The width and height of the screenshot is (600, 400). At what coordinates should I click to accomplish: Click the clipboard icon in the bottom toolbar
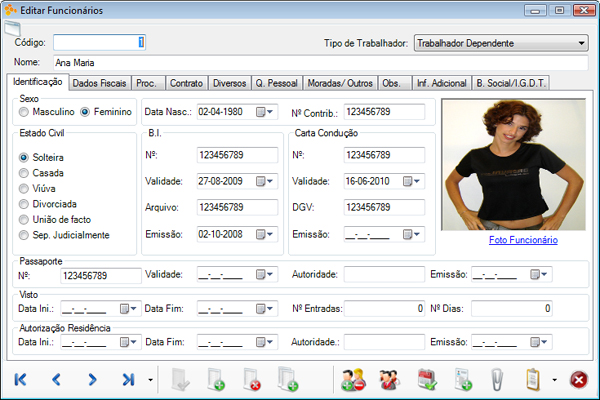pos(533,380)
